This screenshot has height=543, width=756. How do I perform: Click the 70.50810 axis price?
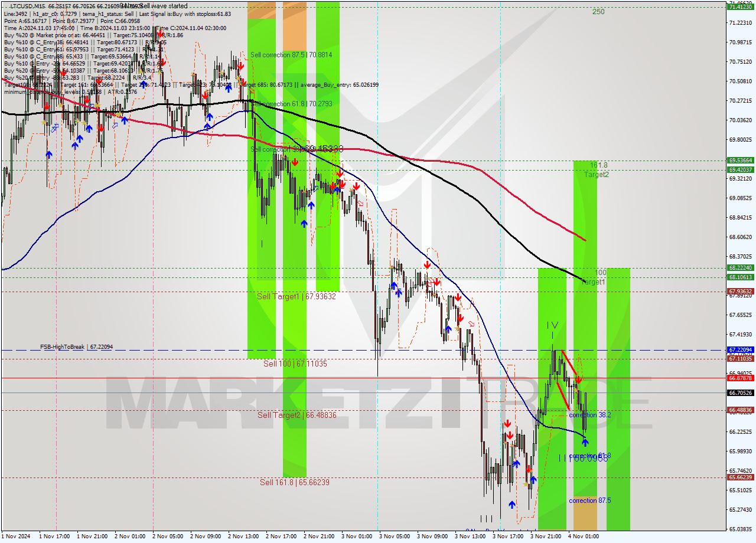741,81
